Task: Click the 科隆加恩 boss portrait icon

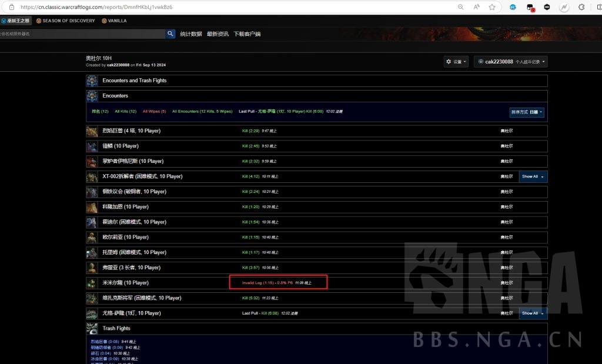Action: 92,207
